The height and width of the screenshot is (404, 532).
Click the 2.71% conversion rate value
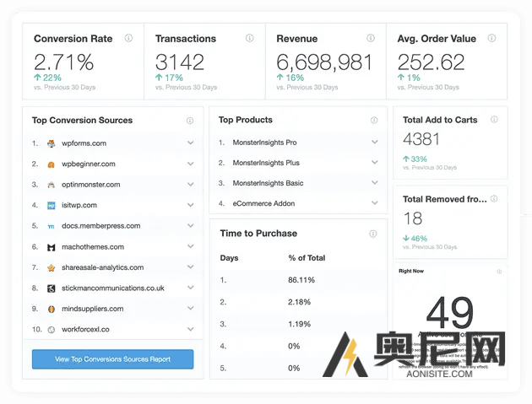click(64, 62)
